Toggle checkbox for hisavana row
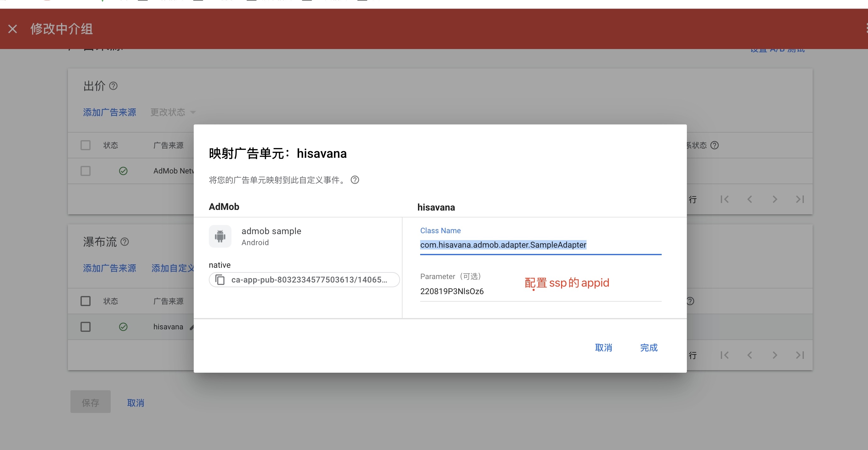 86,327
